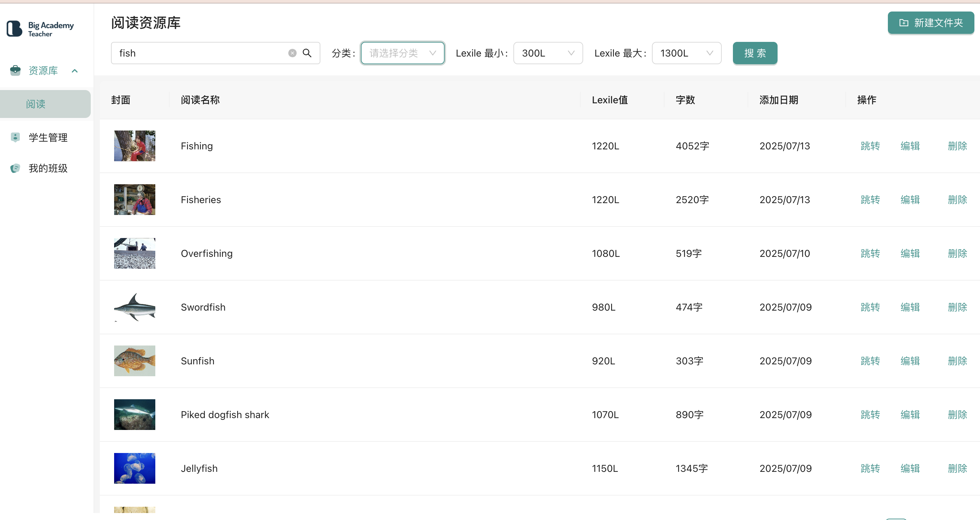980x520 pixels.
Task: Click the 新建文件夹 button
Action: [x=930, y=23]
